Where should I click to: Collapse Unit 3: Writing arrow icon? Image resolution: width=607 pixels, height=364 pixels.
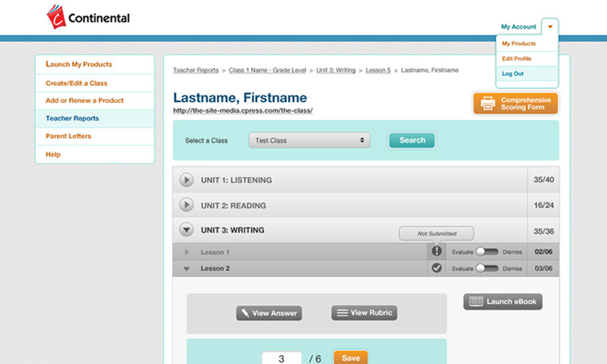(186, 230)
